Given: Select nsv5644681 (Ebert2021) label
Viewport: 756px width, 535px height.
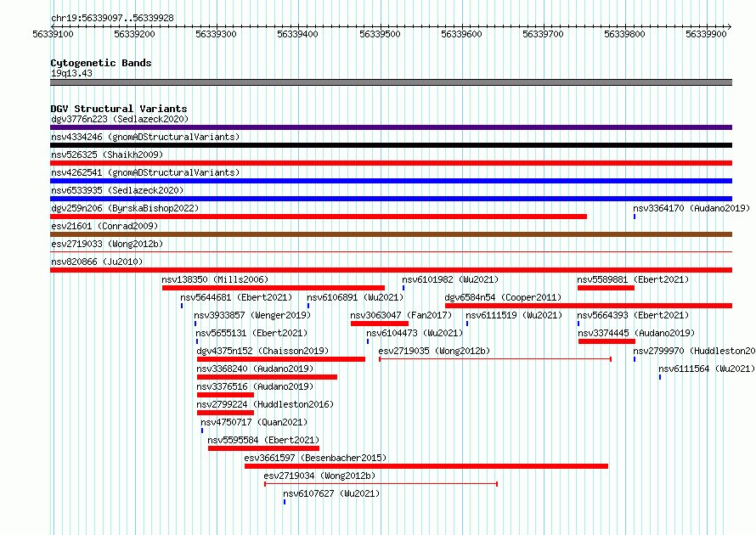Looking at the screenshot, I should [x=236, y=297].
